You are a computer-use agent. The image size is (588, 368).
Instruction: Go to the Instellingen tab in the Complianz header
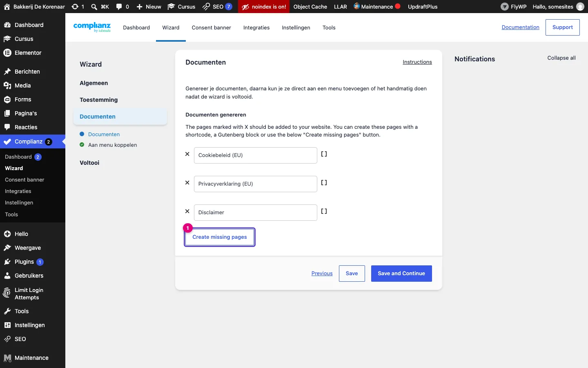[296, 27]
